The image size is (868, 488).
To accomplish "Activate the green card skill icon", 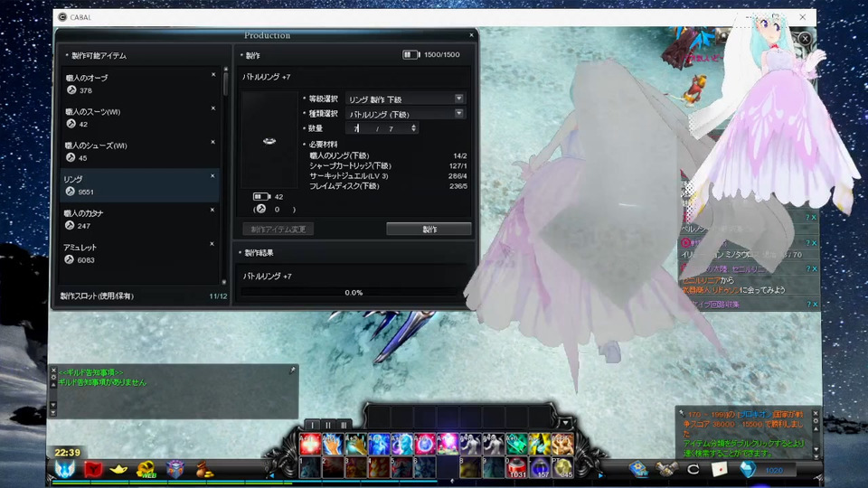I will pyautogui.click(x=516, y=445).
